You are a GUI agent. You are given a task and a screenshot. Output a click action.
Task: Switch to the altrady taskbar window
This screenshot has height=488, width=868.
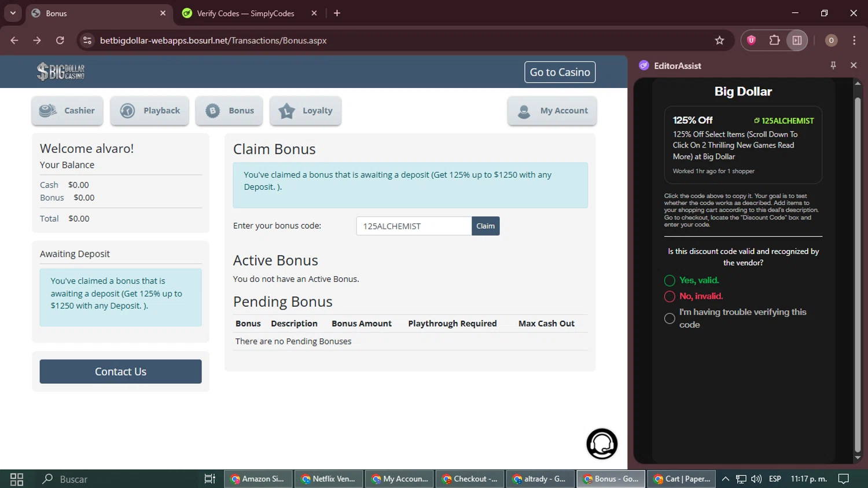click(541, 479)
